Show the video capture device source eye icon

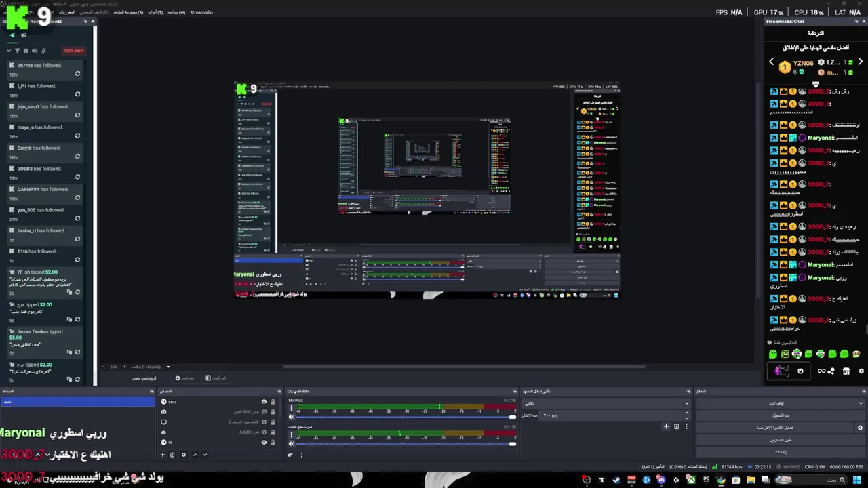(264, 412)
